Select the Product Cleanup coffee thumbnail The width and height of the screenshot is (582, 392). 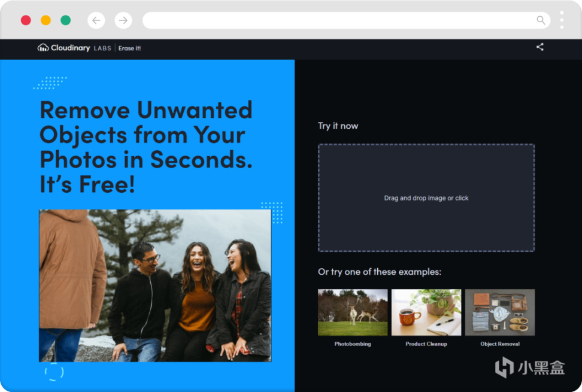click(x=426, y=312)
